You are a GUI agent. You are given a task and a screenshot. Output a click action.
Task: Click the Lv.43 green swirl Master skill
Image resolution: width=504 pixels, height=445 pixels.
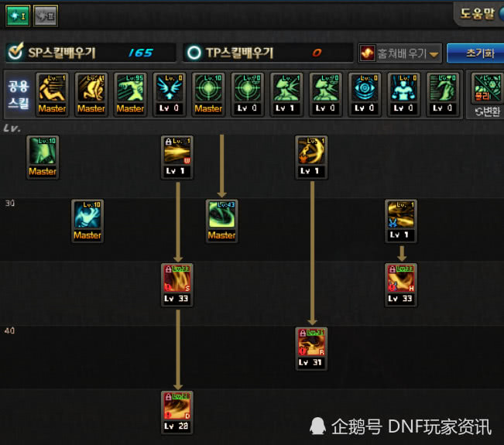[x=221, y=221]
